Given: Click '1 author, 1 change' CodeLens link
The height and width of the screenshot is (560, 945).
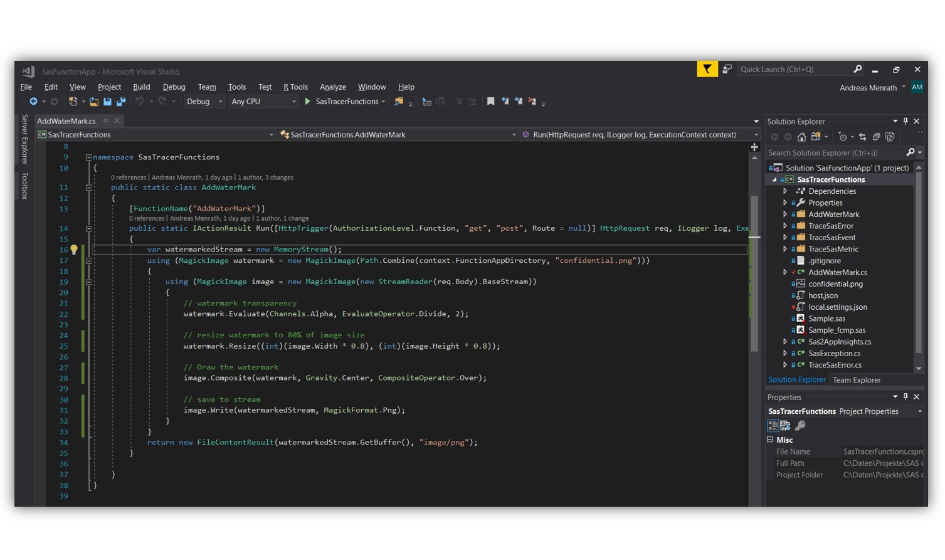Looking at the screenshot, I should click(x=282, y=218).
